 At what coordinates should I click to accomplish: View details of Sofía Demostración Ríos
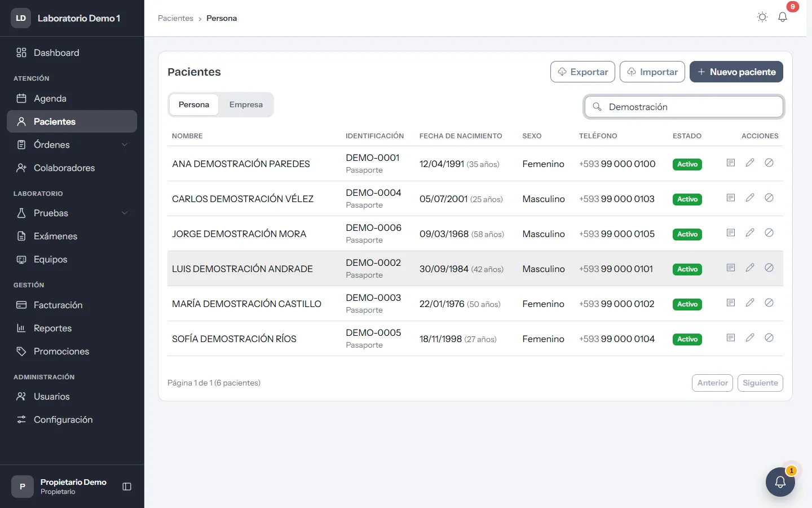pyautogui.click(x=731, y=338)
